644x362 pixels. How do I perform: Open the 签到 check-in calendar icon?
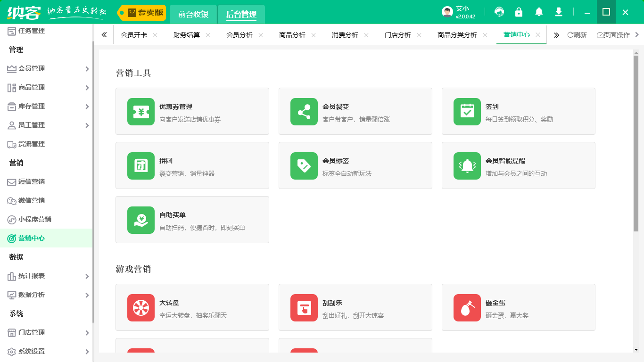(467, 111)
